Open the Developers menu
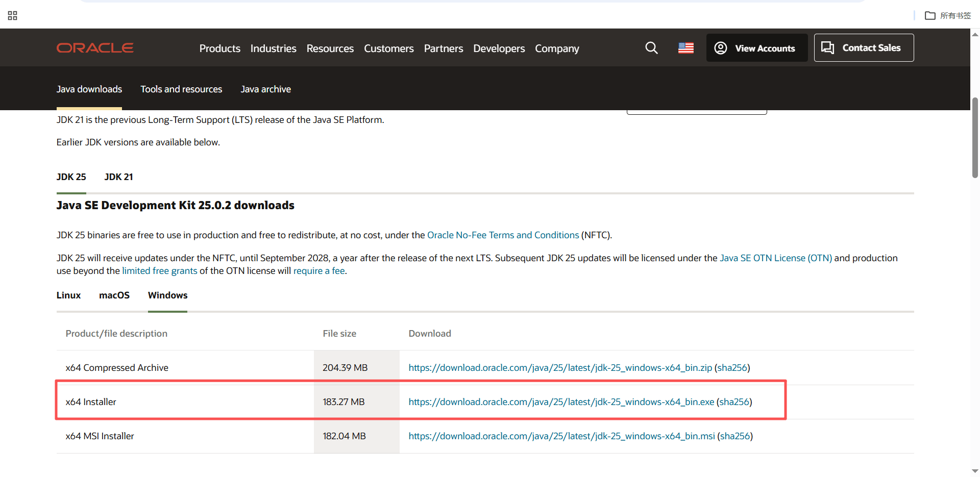 (x=499, y=48)
